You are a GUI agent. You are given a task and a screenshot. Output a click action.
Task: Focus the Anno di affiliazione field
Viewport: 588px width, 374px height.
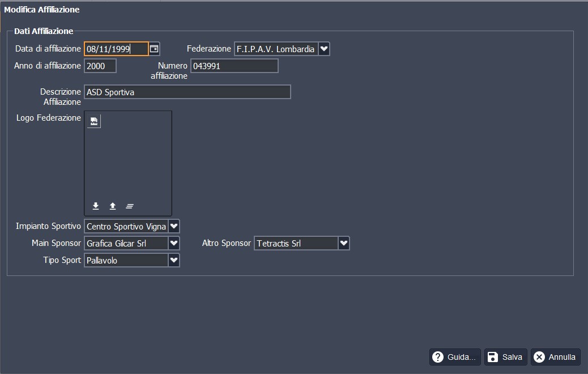(x=100, y=66)
